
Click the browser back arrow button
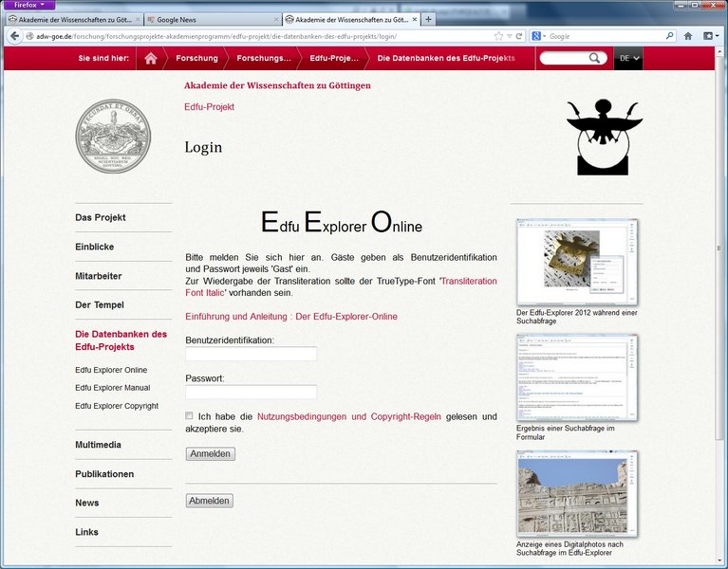tap(15, 36)
